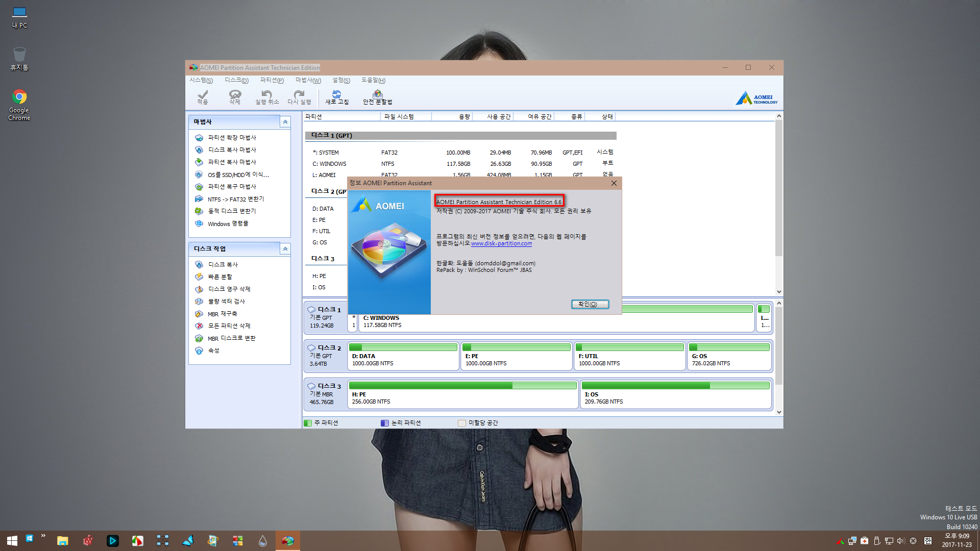Image resolution: width=980 pixels, height=551 pixels.
Task: Select the G: OS 726.02GB partition block
Action: tap(729, 356)
